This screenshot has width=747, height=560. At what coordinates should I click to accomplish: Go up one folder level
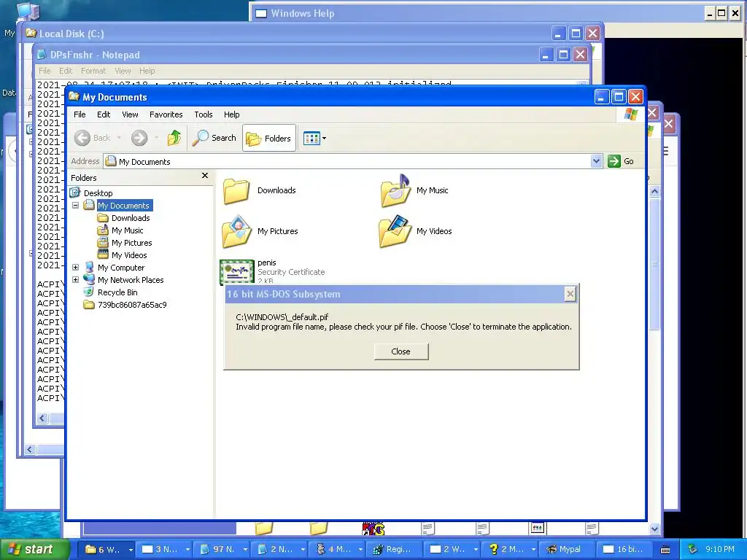coord(174,138)
